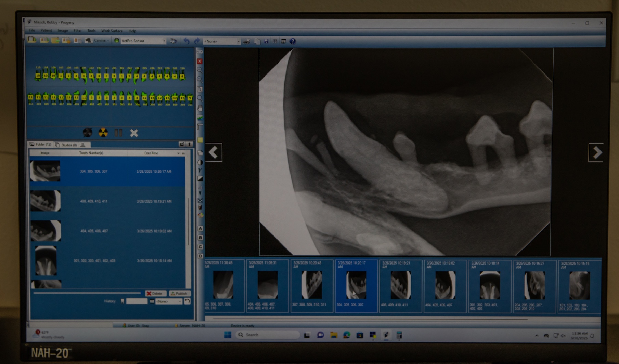Click the copy pages icon in the toolbar
This screenshot has height=364, width=619.
point(257,41)
